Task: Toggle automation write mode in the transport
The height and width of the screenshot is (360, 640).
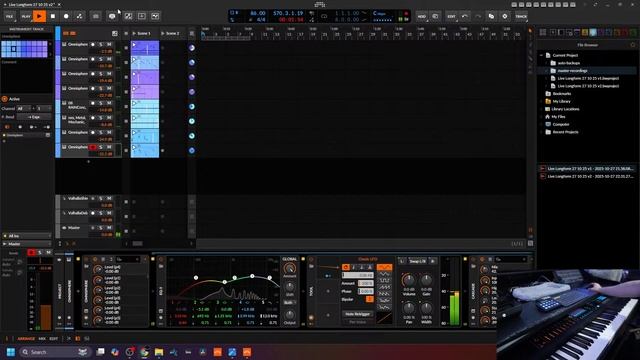Action: pos(79,16)
